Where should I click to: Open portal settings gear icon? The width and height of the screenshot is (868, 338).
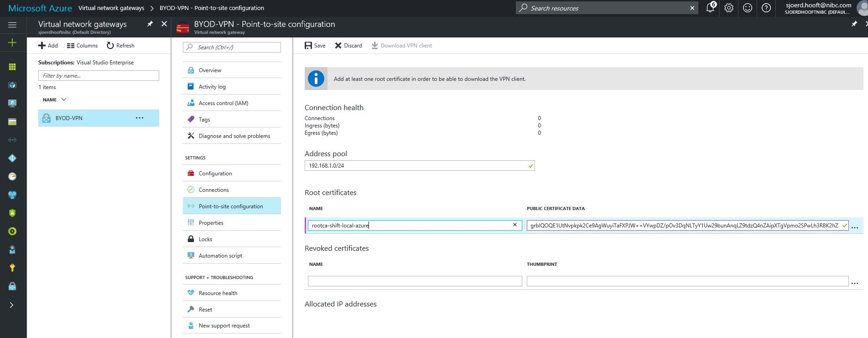click(729, 8)
